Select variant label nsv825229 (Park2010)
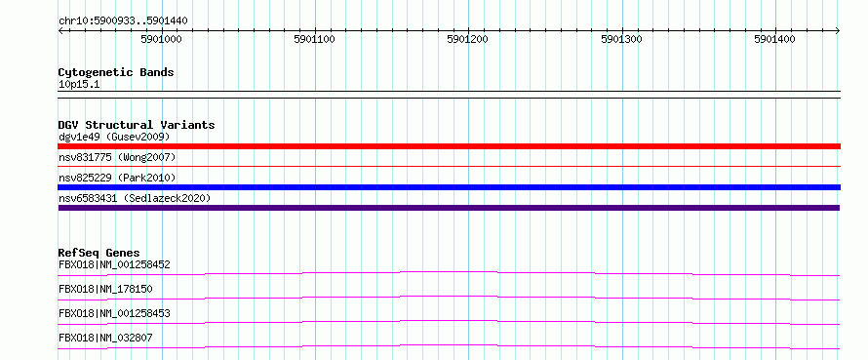868x360 pixels. [117, 178]
